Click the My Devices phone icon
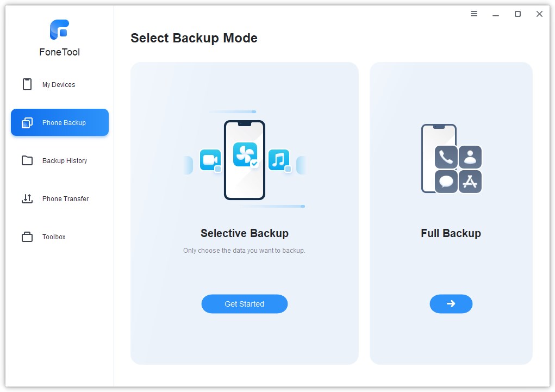 [27, 85]
